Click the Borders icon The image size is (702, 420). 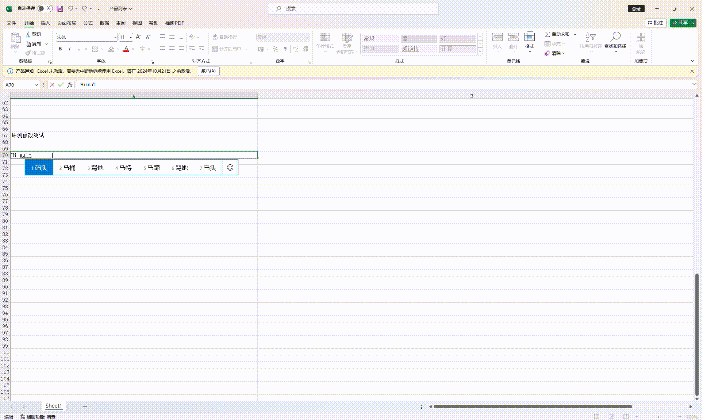click(x=94, y=49)
